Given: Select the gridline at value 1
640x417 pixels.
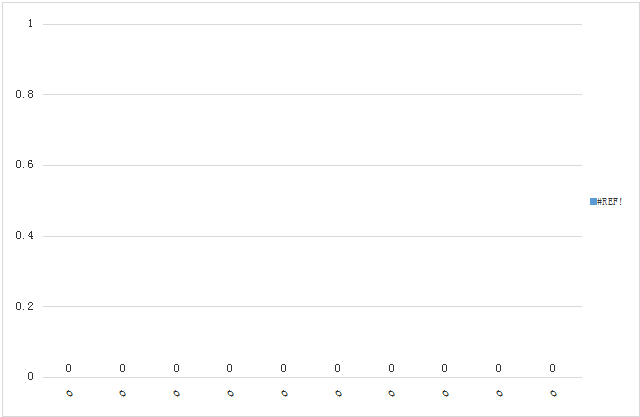Looking at the screenshot, I should tap(312, 24).
